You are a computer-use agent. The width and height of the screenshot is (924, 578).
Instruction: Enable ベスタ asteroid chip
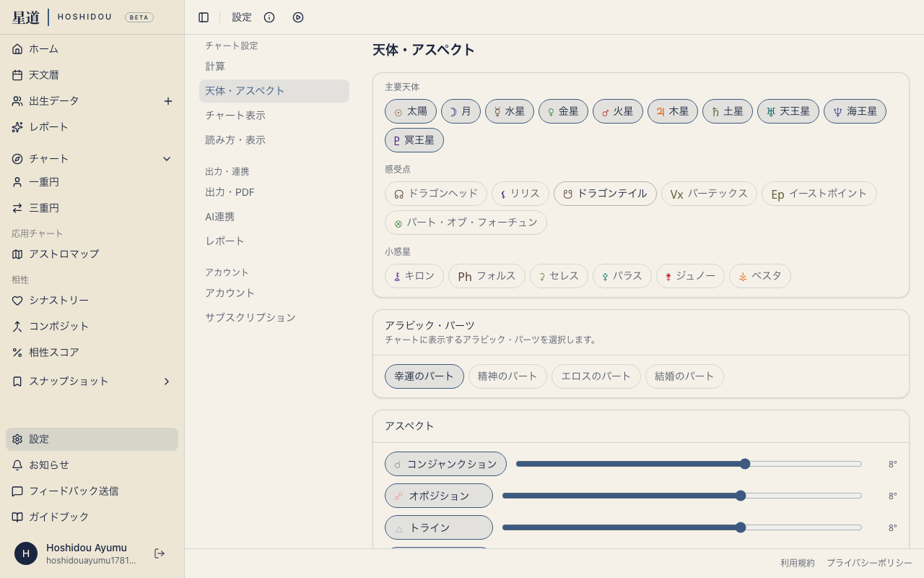(x=760, y=276)
